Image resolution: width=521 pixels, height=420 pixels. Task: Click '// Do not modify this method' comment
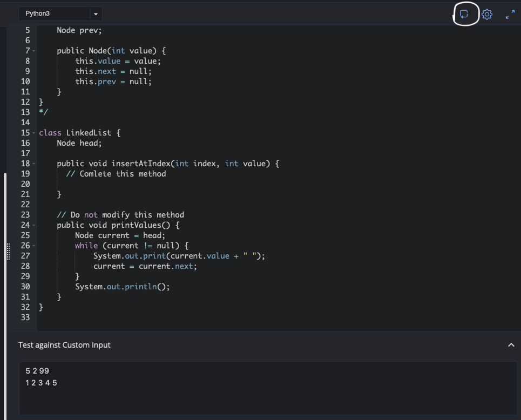[x=120, y=215]
